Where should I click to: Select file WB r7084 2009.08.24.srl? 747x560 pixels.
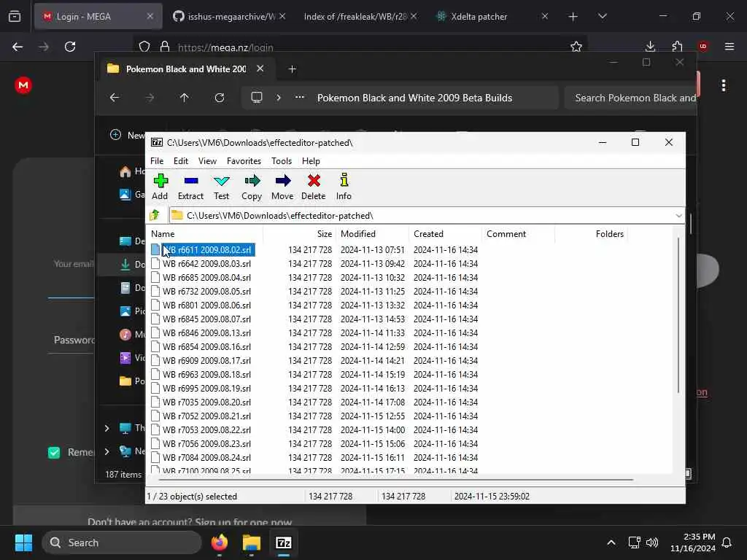pos(206,457)
